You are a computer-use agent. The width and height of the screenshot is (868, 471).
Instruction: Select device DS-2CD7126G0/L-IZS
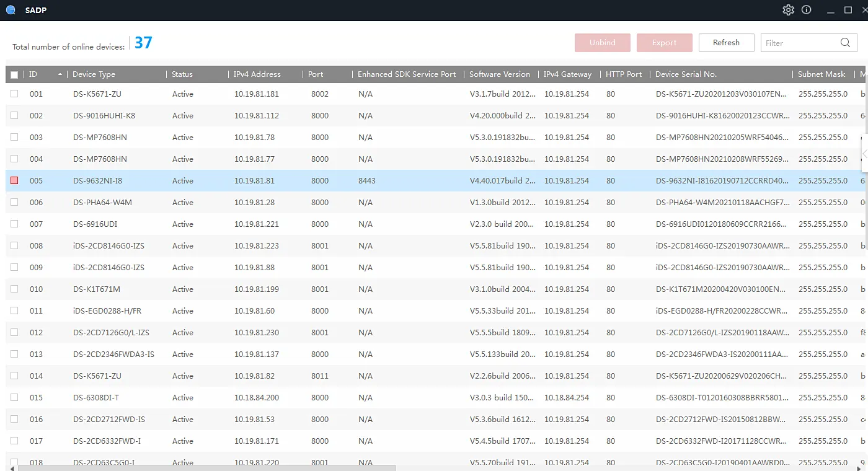tap(111, 333)
